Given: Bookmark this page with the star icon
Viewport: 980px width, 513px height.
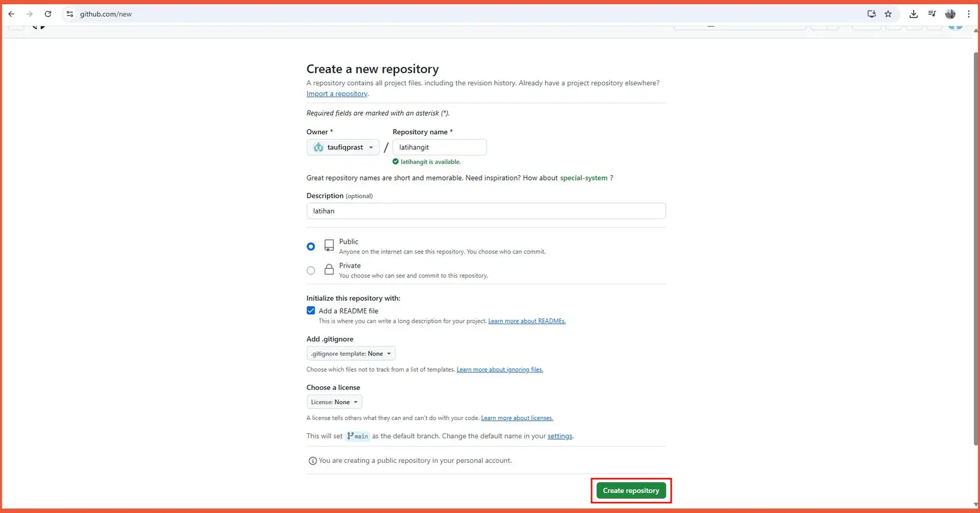Looking at the screenshot, I should click(888, 13).
